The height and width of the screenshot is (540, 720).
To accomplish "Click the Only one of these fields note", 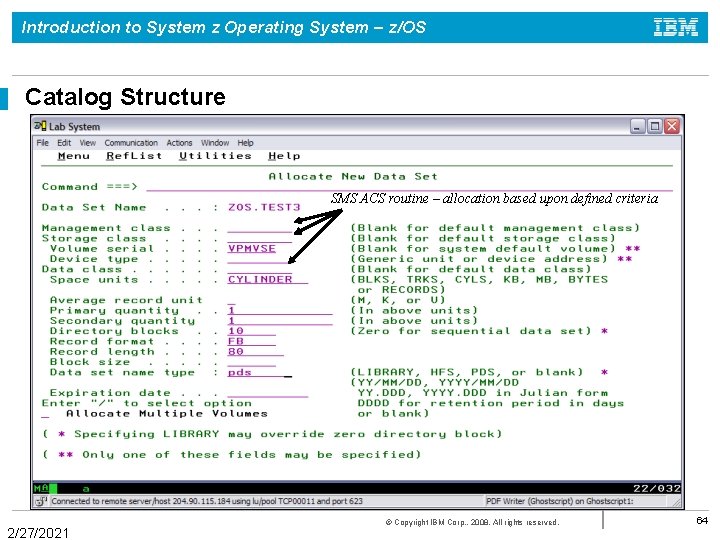I will click(x=232, y=455).
